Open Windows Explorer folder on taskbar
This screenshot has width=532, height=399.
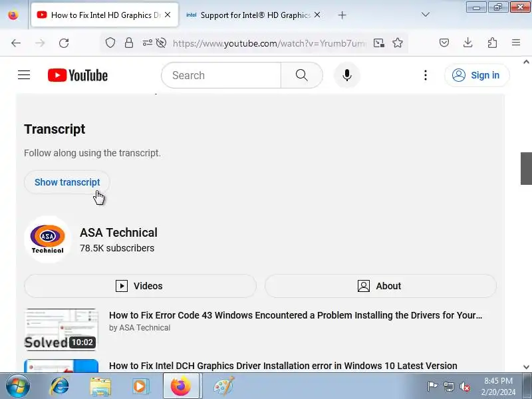(100, 386)
